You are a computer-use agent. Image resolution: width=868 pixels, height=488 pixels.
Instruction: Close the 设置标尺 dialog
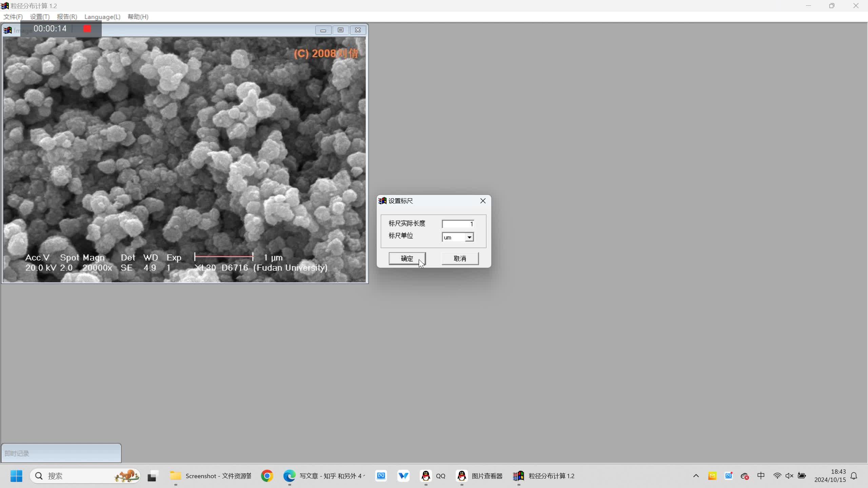483,201
